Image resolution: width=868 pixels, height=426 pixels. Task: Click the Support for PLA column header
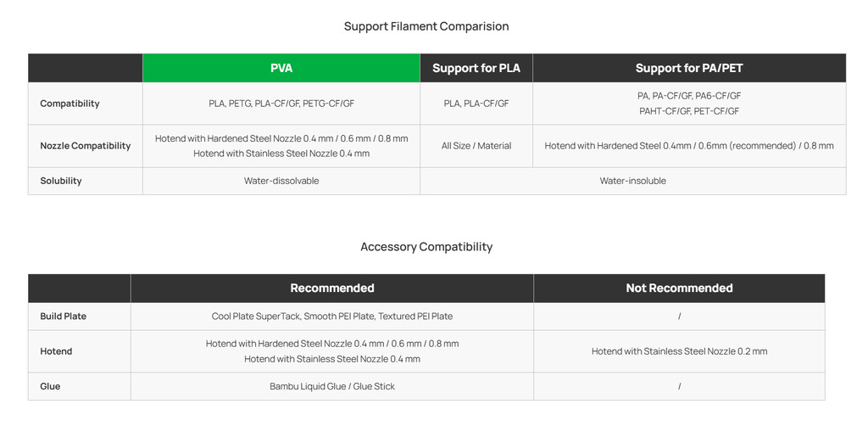pos(476,68)
